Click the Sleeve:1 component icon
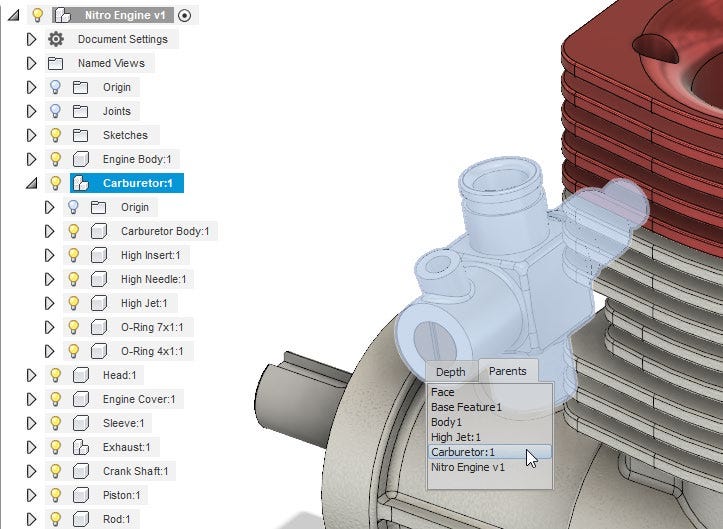723x529 pixels. click(81, 423)
